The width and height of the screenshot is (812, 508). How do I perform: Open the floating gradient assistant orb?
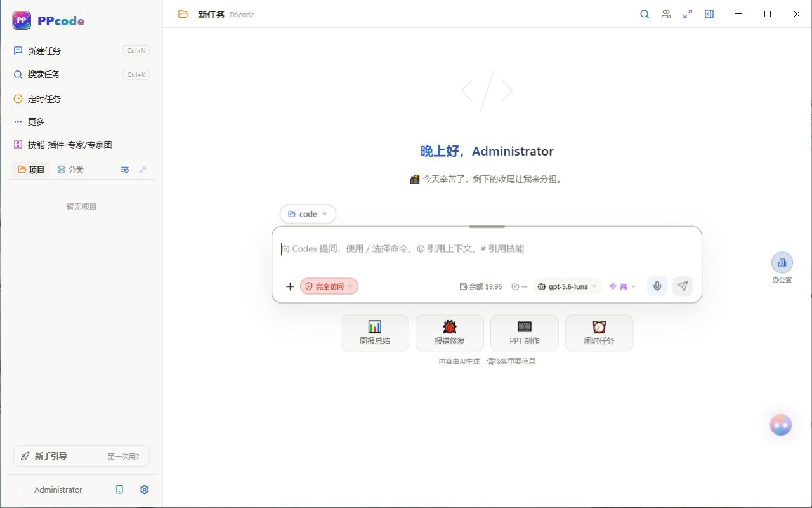[781, 425]
